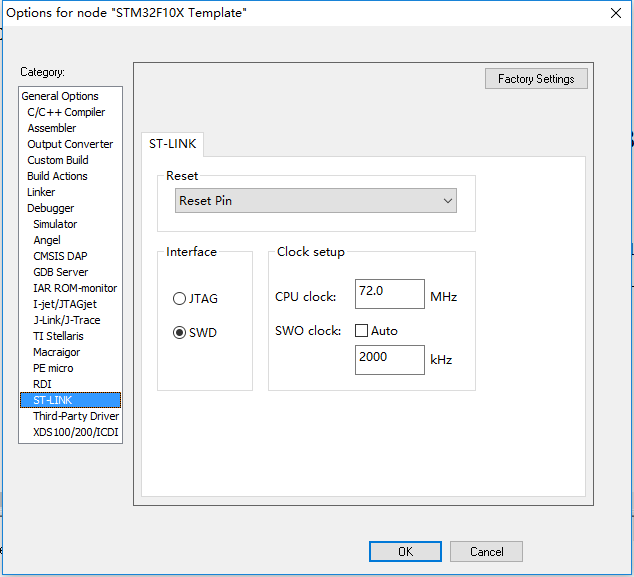Close the Options dialog window
Screen dimensions: 634x577
[x=615, y=13]
